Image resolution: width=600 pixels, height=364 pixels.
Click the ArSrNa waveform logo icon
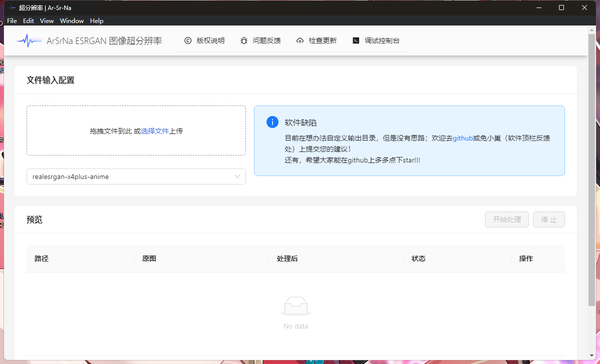click(29, 41)
